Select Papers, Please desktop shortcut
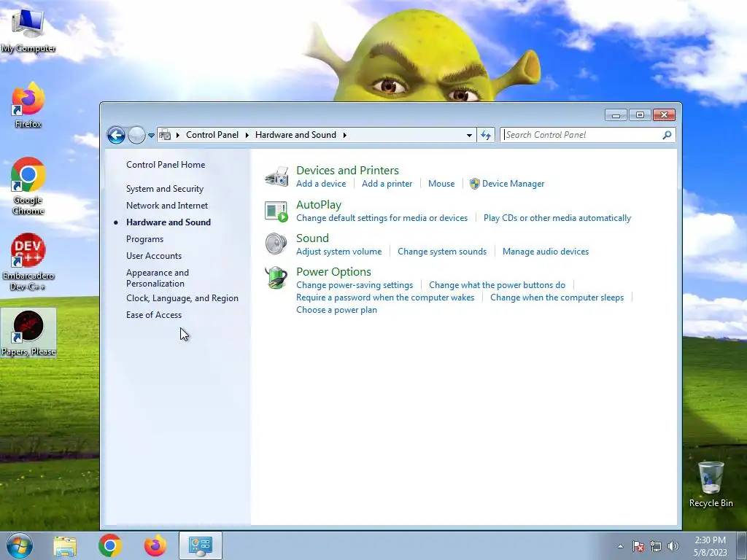The width and height of the screenshot is (747, 560). tap(28, 332)
